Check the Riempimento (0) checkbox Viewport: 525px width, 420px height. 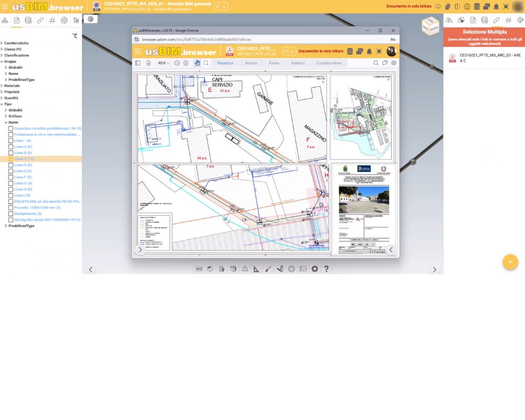[x=10, y=214]
